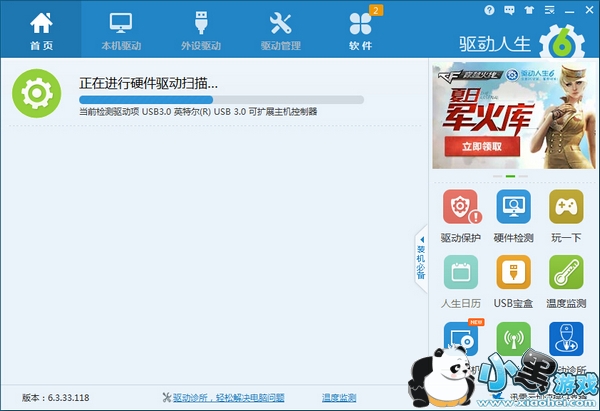Open the 人生日历 calendar icon
Image resolution: width=600 pixels, height=411 pixels.
[461, 272]
